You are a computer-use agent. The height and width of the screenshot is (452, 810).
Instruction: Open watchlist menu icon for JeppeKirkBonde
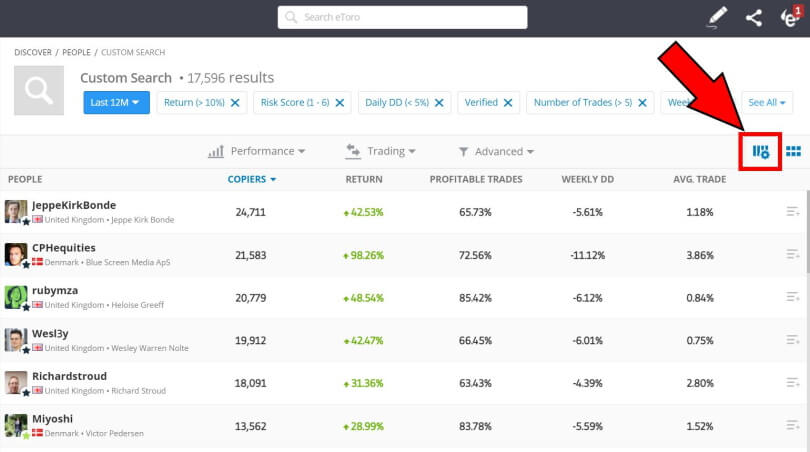[793, 211]
